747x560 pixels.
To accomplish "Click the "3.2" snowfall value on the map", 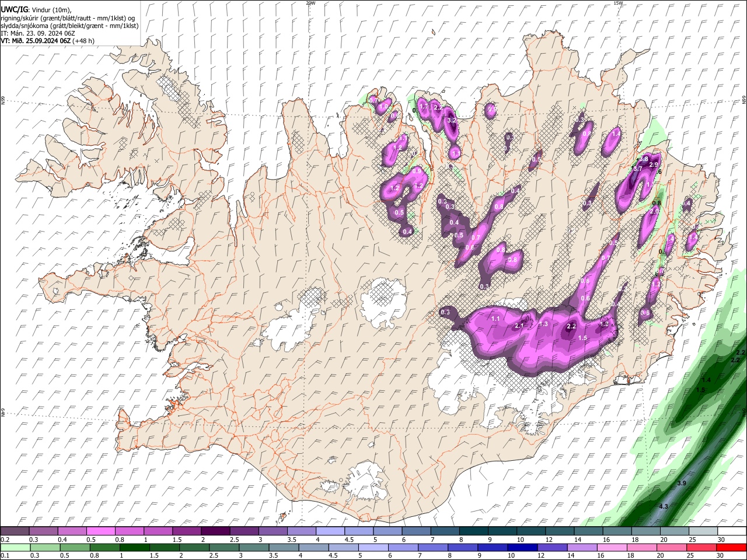I will click(451, 120).
